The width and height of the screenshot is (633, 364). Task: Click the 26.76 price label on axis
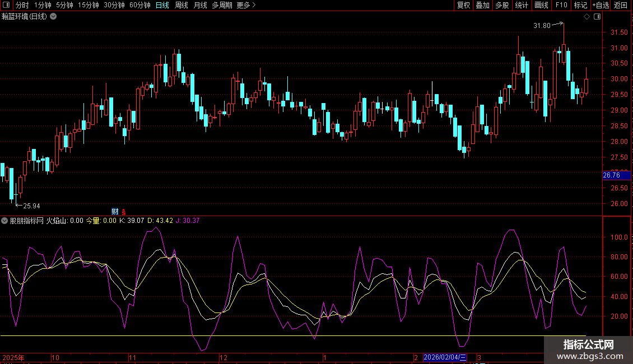click(611, 175)
